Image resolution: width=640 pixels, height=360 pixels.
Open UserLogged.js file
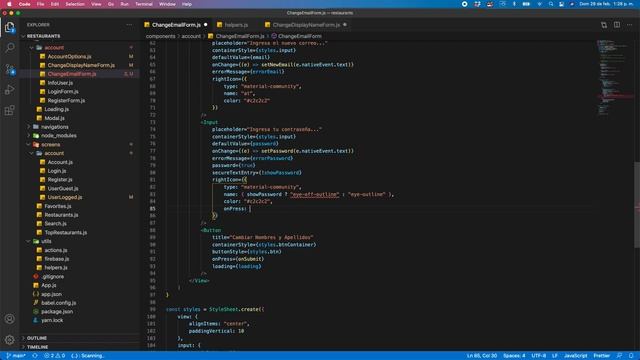[64, 197]
